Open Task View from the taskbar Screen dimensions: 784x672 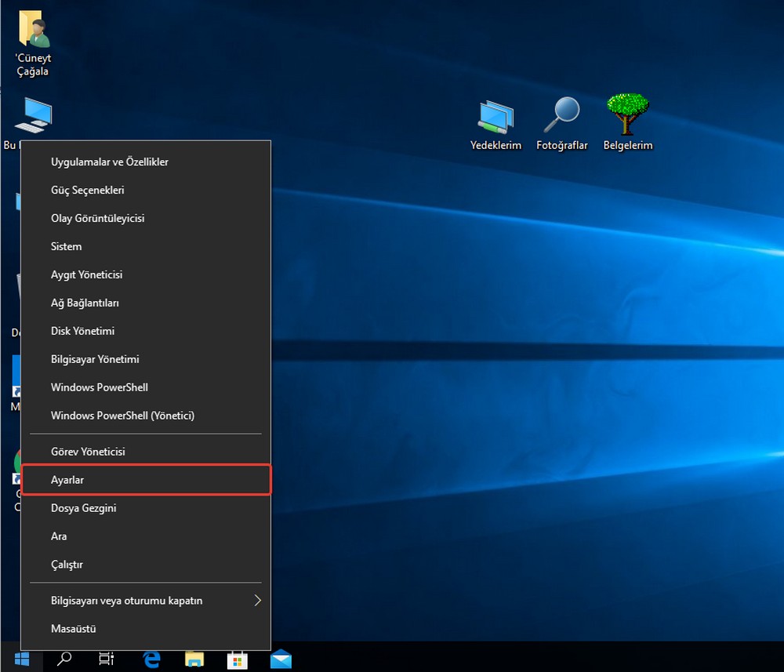107,658
